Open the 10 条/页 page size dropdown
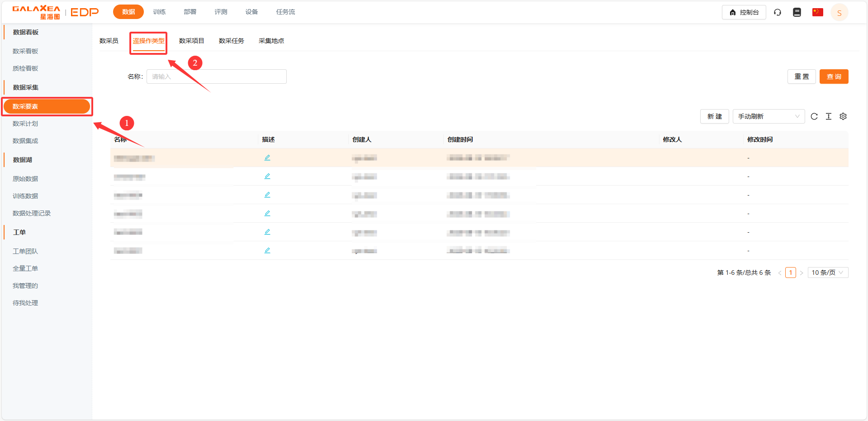 [827, 273]
